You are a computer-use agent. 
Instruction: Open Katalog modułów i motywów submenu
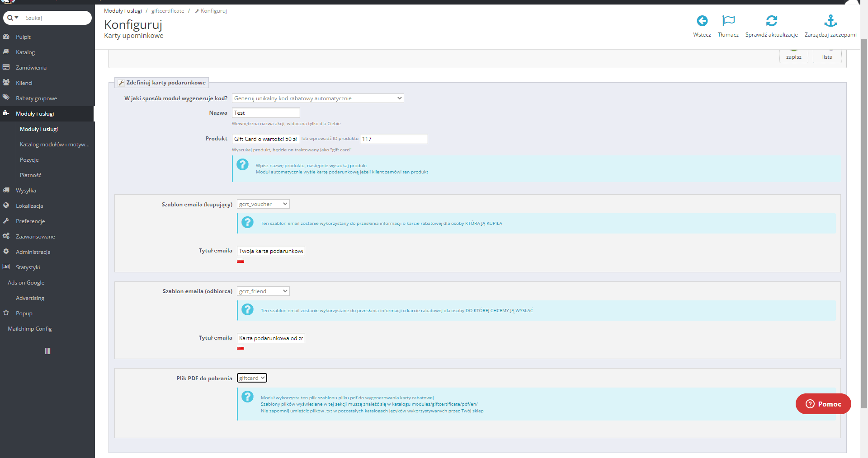pos(55,145)
